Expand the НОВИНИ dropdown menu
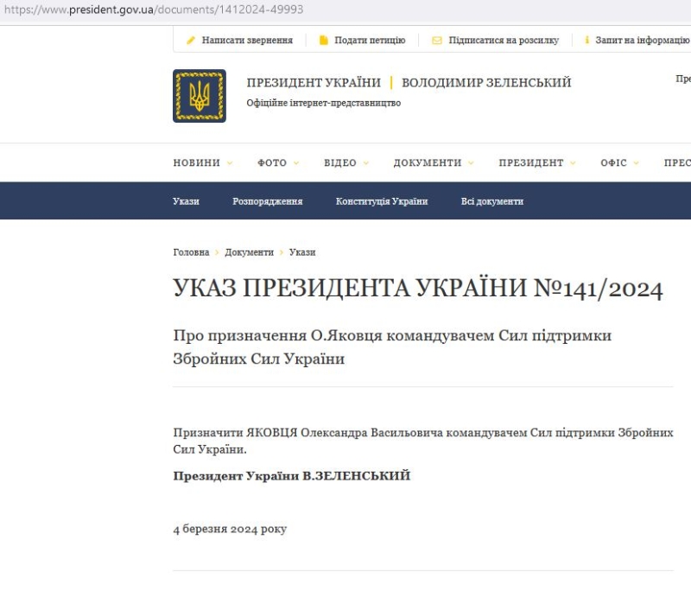This screenshot has width=691, height=616. [x=203, y=163]
